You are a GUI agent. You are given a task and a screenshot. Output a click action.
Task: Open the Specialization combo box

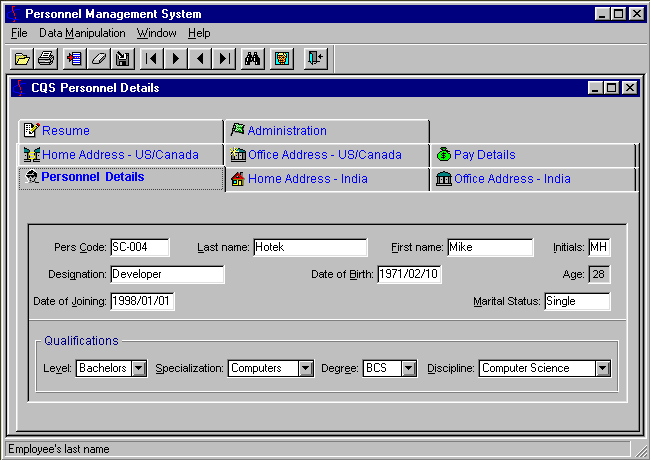click(x=305, y=368)
